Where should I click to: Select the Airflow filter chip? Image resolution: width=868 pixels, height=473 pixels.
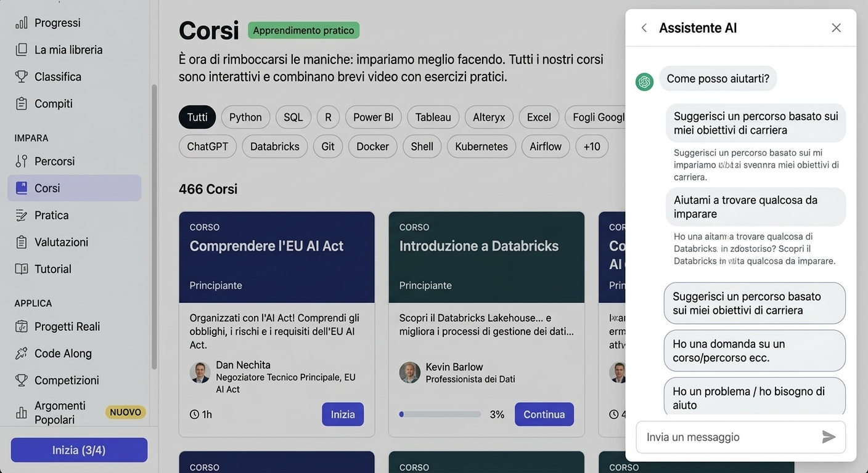click(x=546, y=147)
